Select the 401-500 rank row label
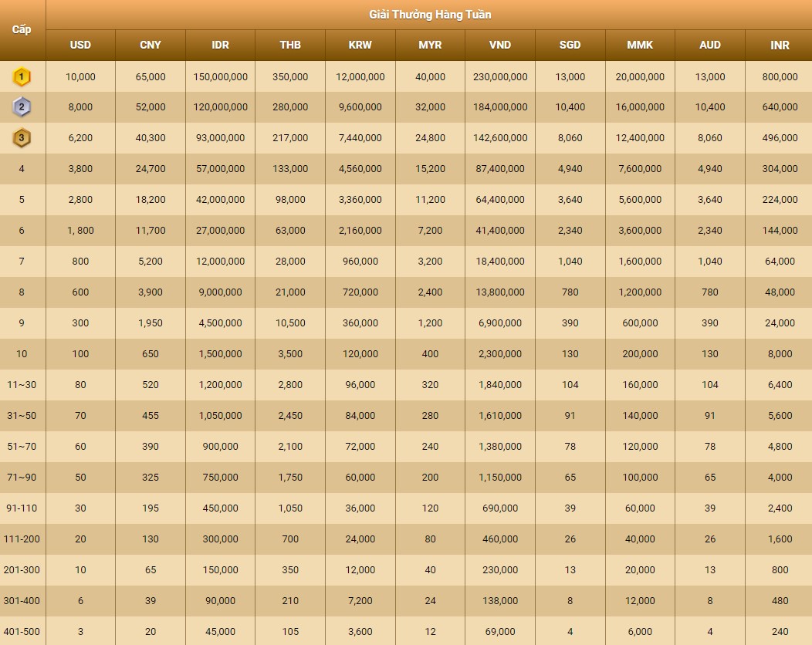812x645 pixels. tap(22, 631)
